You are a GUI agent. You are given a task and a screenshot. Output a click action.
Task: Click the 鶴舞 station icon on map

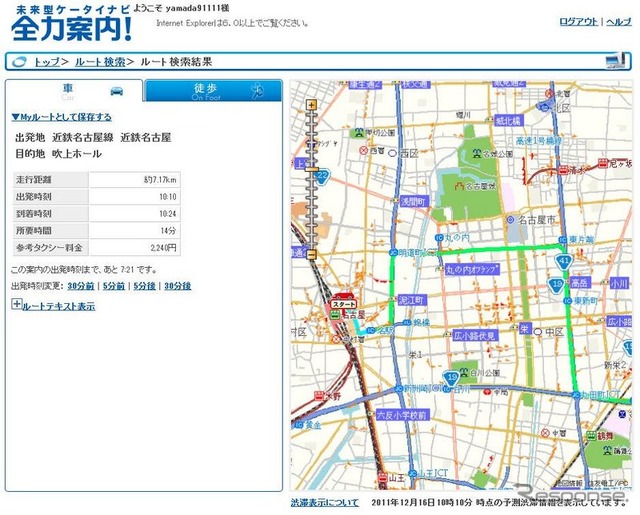591,436
